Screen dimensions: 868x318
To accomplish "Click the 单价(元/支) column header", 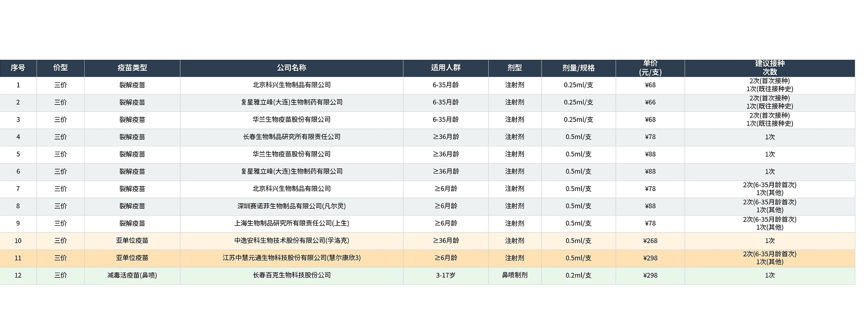I will [x=650, y=68].
